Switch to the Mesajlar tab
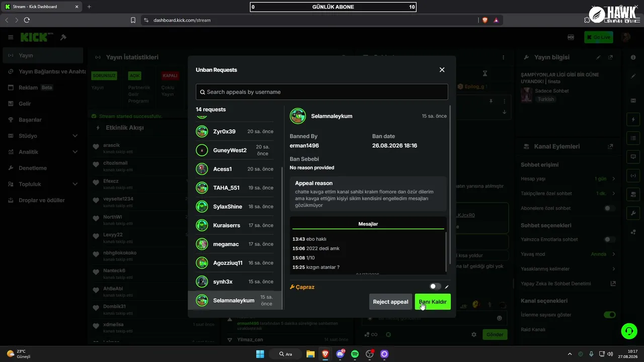 [368, 224]
